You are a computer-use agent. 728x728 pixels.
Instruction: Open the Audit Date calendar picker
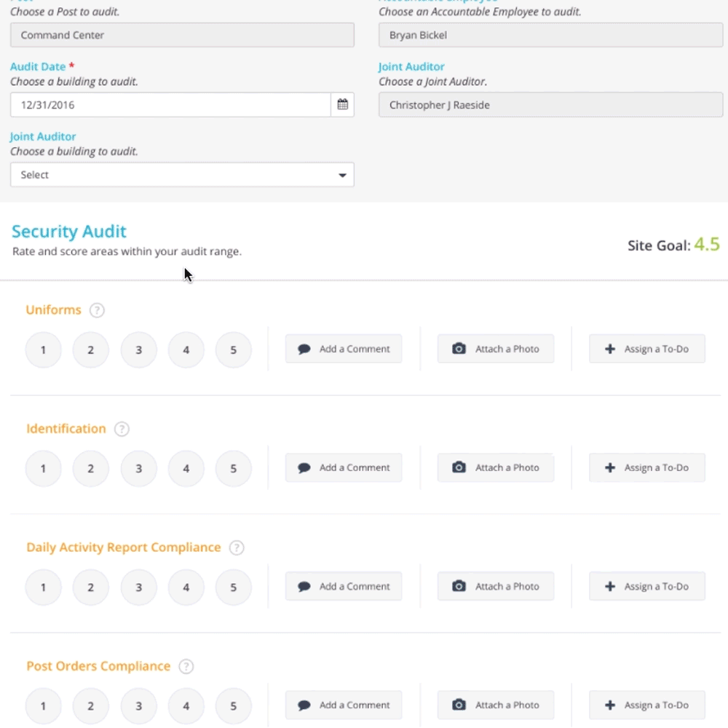click(343, 105)
